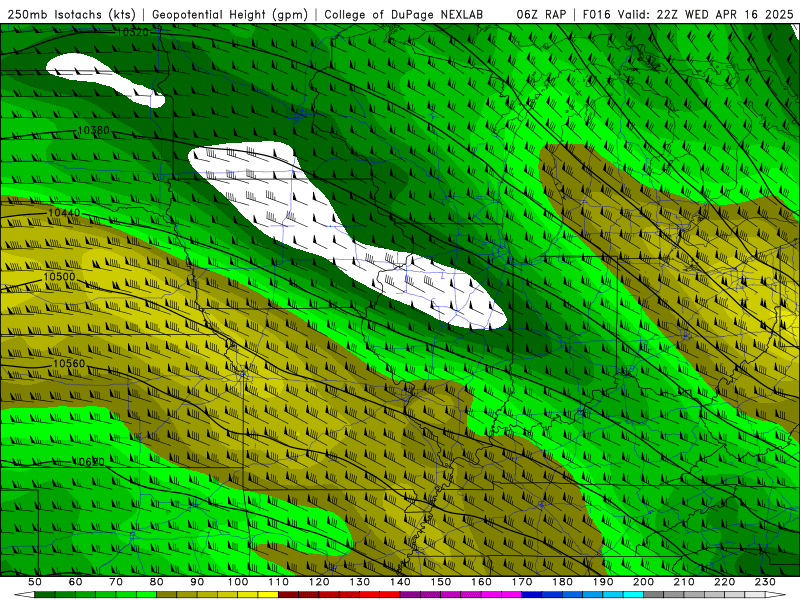800x600 pixels.
Task: Click the 10560 height contour label
Action: coord(69,364)
